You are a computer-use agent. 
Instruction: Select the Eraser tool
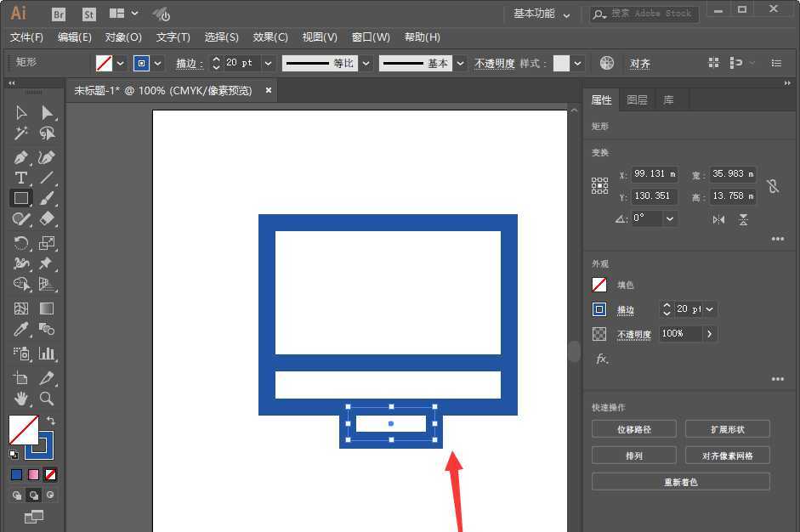(x=48, y=218)
